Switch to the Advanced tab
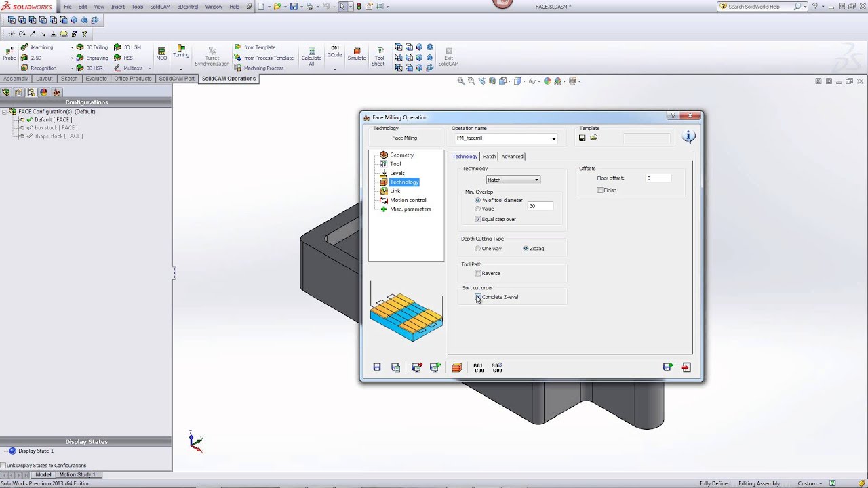The height and width of the screenshot is (488, 868). pyautogui.click(x=512, y=157)
